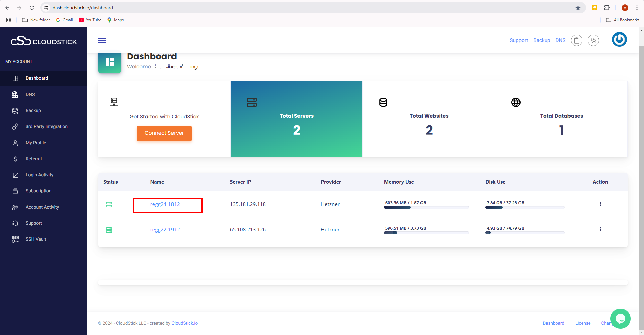
Task: Click the Support link in top header
Action: 518,40
